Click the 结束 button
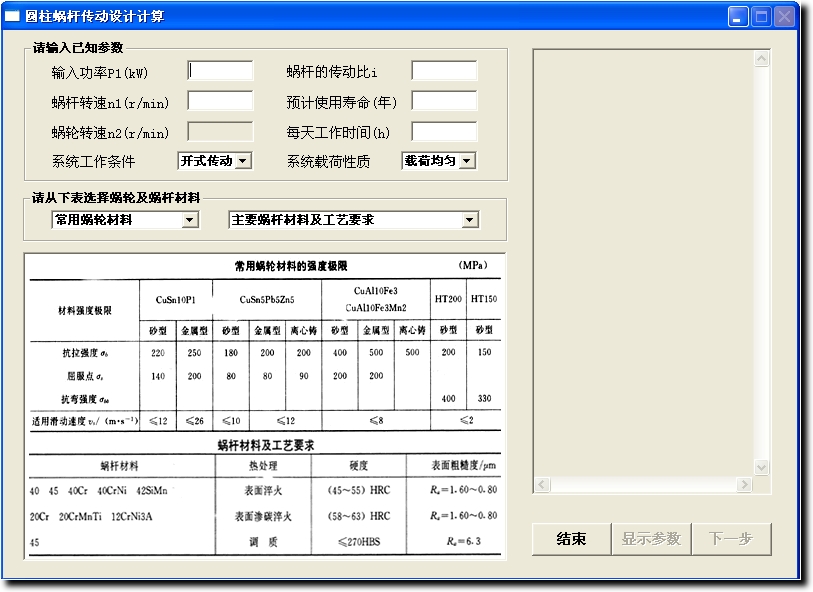The height and width of the screenshot is (592, 813). coord(571,539)
